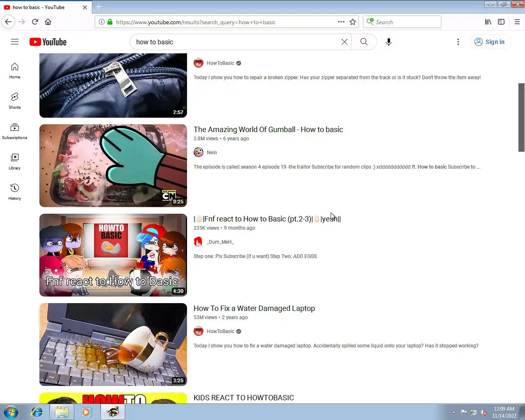Click the green padlock security icon
This screenshot has width=525, height=420.
110,22
